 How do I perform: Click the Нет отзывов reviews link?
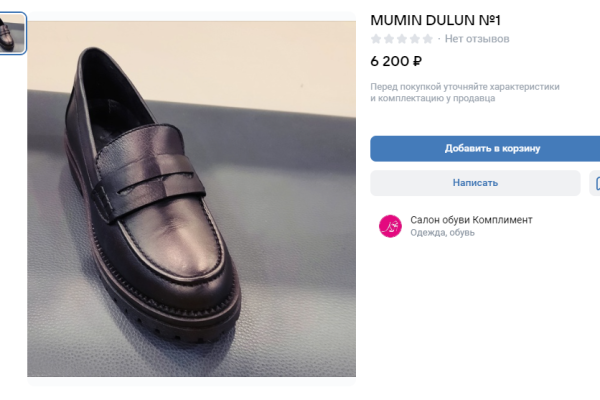click(x=477, y=39)
